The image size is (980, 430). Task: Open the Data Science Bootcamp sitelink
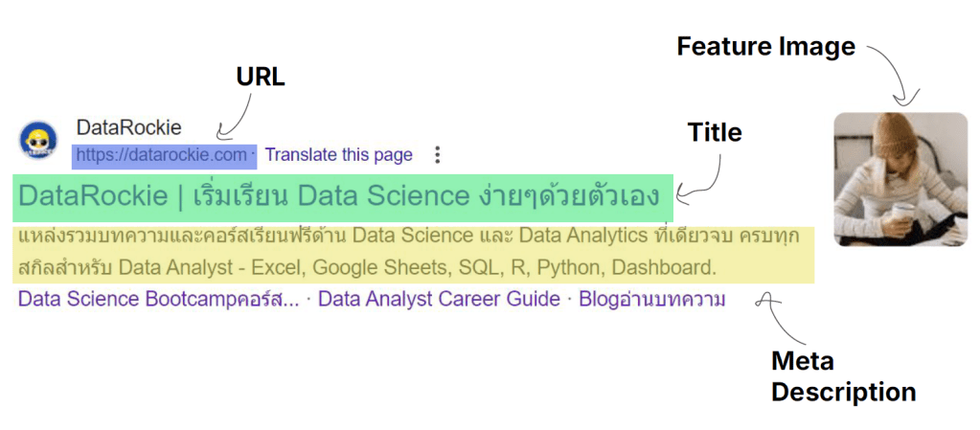tap(158, 299)
